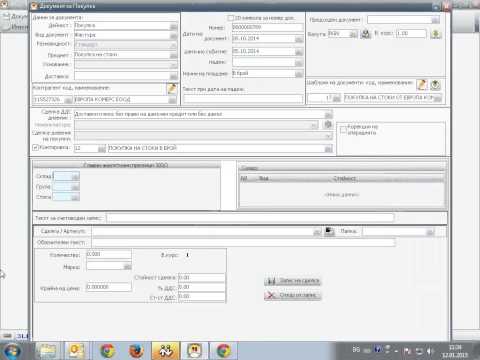Click the Стойност column header in the table
480x360 pixels.
coord(345,179)
